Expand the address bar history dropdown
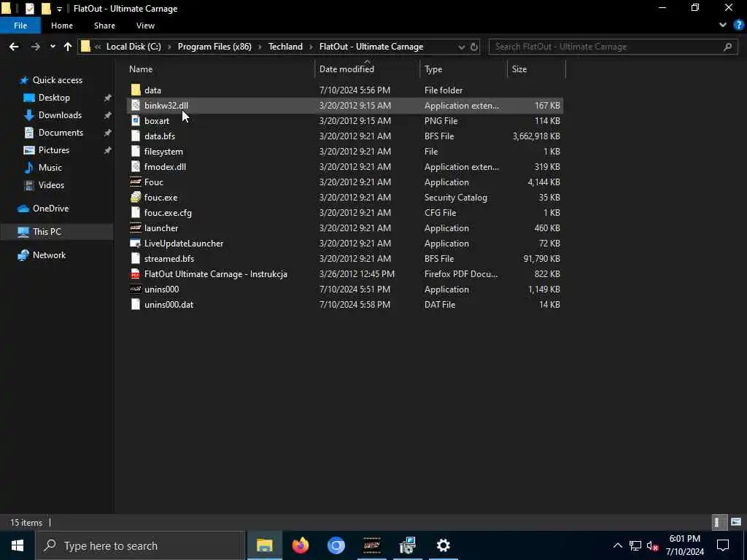 click(461, 47)
